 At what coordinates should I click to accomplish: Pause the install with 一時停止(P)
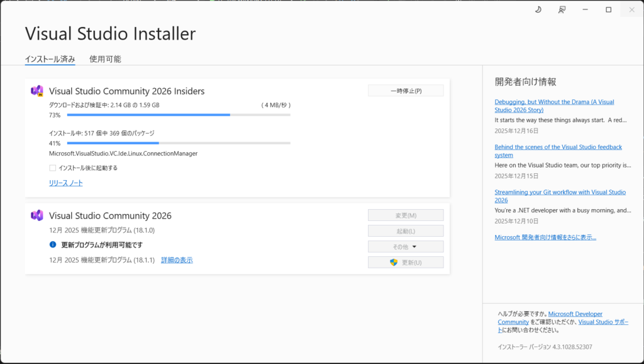[x=406, y=91]
